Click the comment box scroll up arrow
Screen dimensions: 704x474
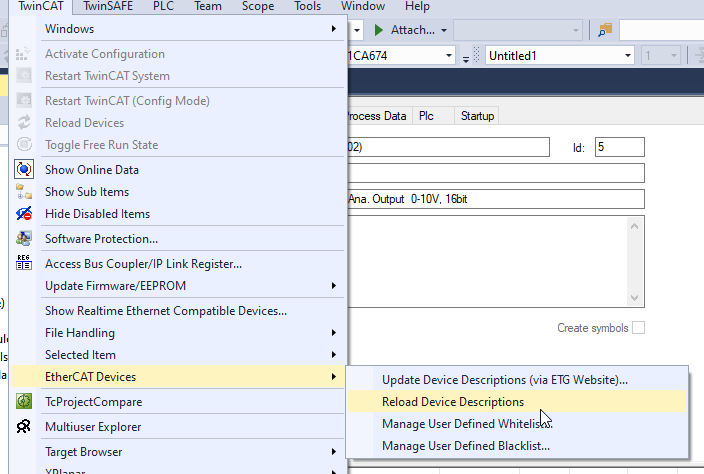(x=634, y=226)
